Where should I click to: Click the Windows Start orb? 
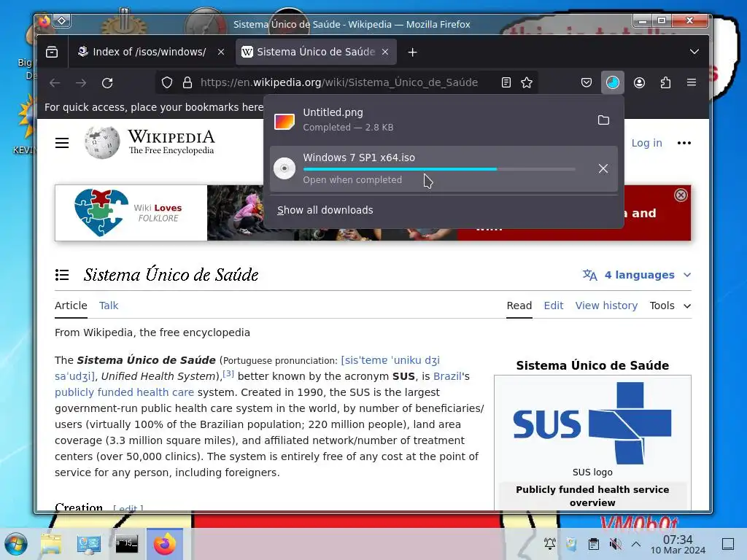click(16, 544)
